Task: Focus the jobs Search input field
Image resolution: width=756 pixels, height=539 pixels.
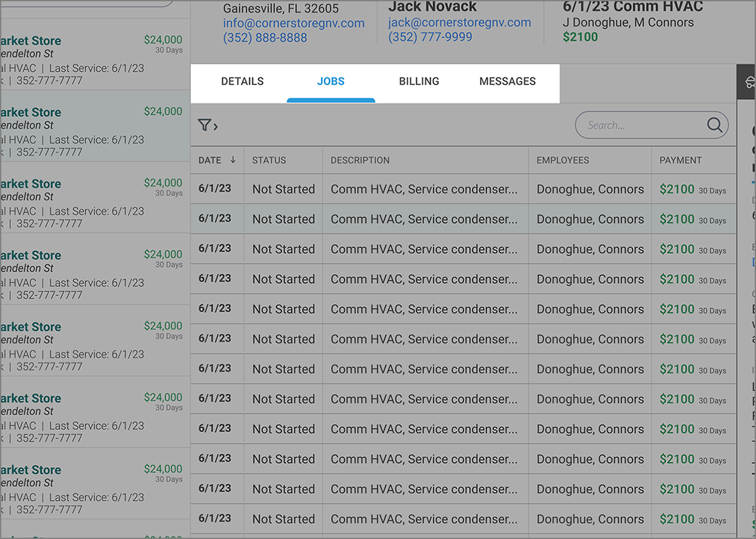Action: point(651,125)
